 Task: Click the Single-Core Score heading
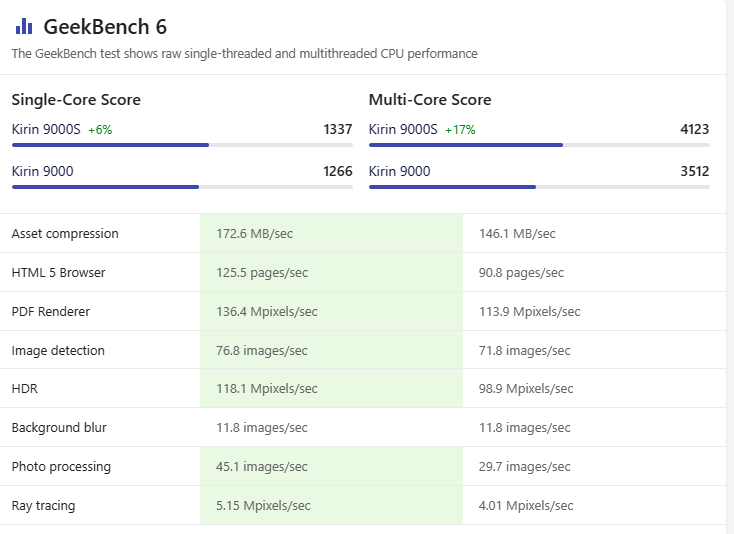76,100
